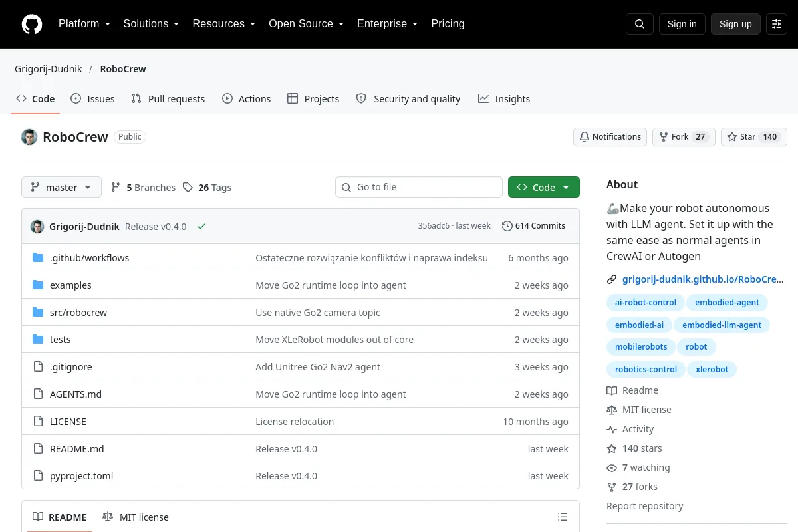Fork the RoboCrew repository
This screenshot has height=532, width=798.
point(684,137)
